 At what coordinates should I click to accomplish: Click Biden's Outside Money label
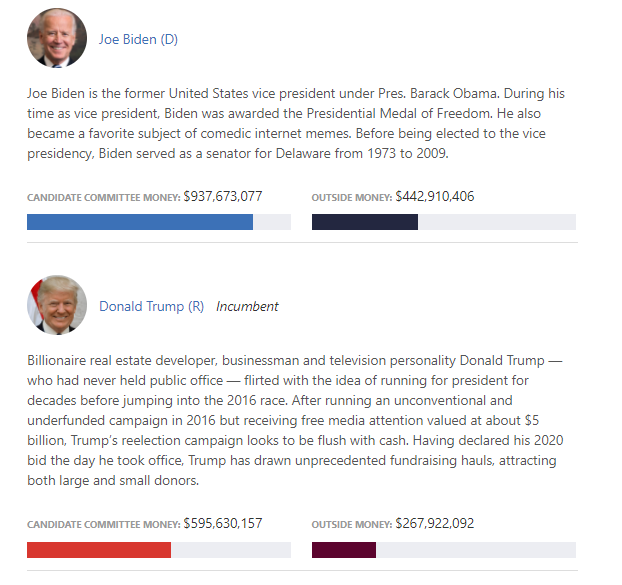click(351, 198)
